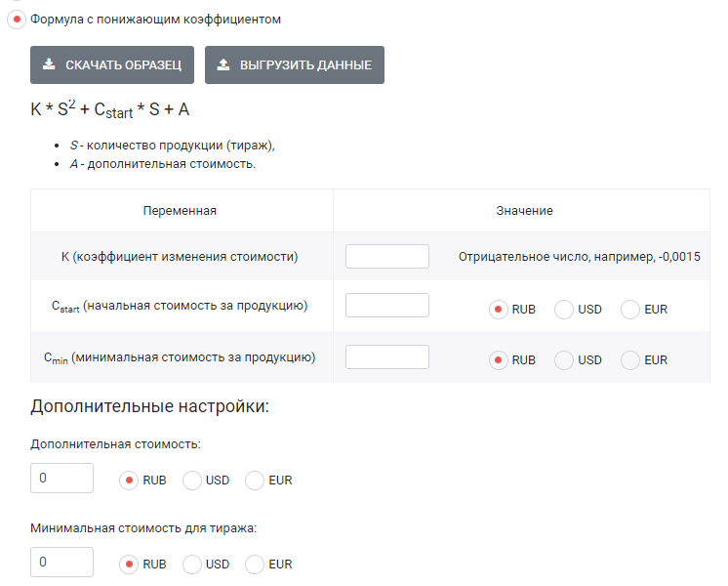Select USD for the Cmin row

click(564, 360)
